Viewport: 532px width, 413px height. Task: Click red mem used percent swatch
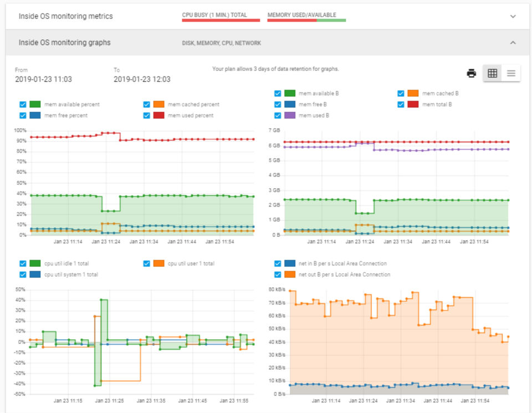click(159, 115)
